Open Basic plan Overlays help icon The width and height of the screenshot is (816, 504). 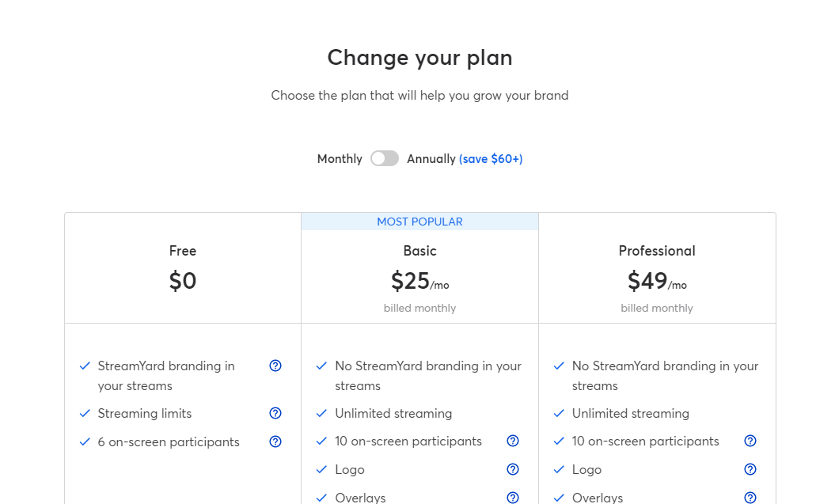tap(513, 498)
